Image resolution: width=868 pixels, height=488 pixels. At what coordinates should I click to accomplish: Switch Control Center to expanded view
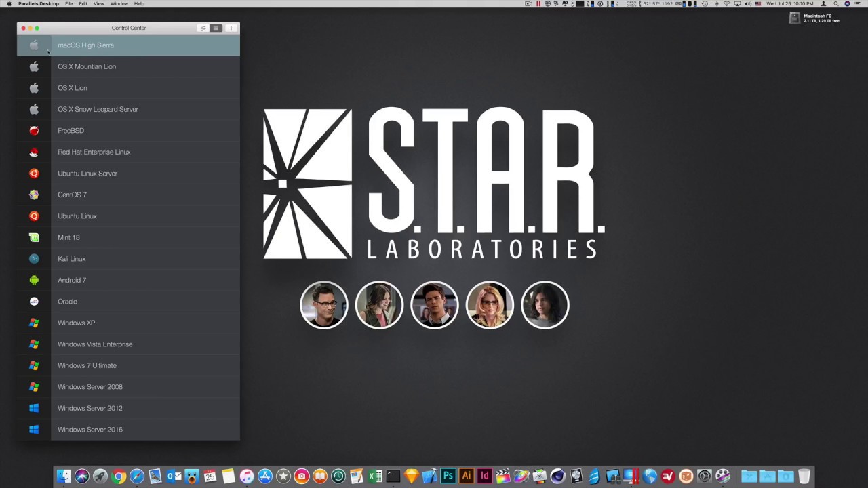[203, 28]
